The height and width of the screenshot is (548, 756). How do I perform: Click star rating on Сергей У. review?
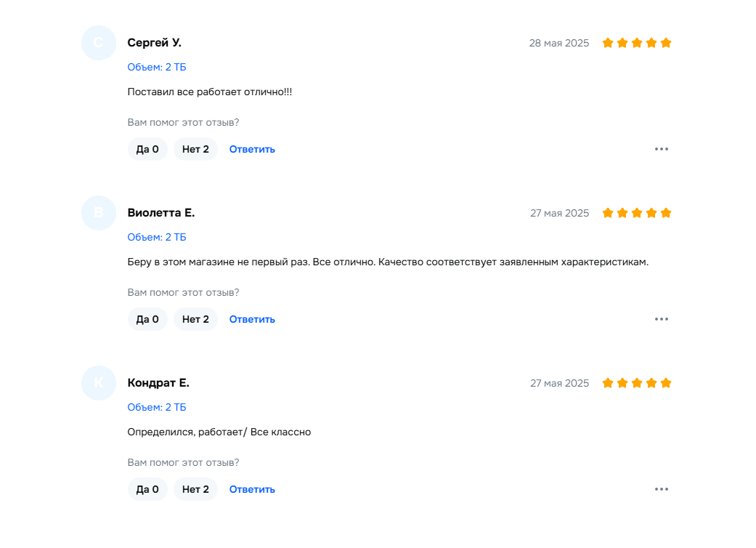pos(636,43)
